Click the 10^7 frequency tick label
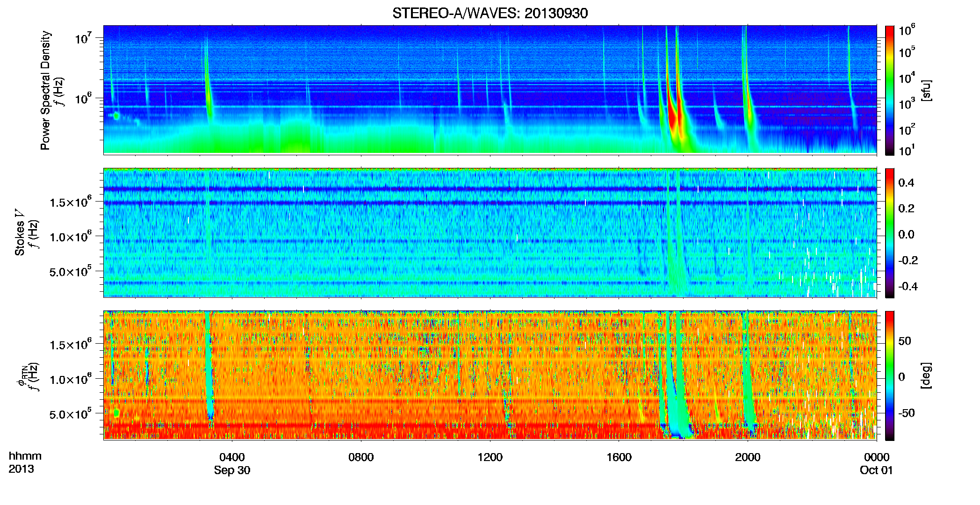The height and width of the screenshot is (505, 980). tap(82, 37)
